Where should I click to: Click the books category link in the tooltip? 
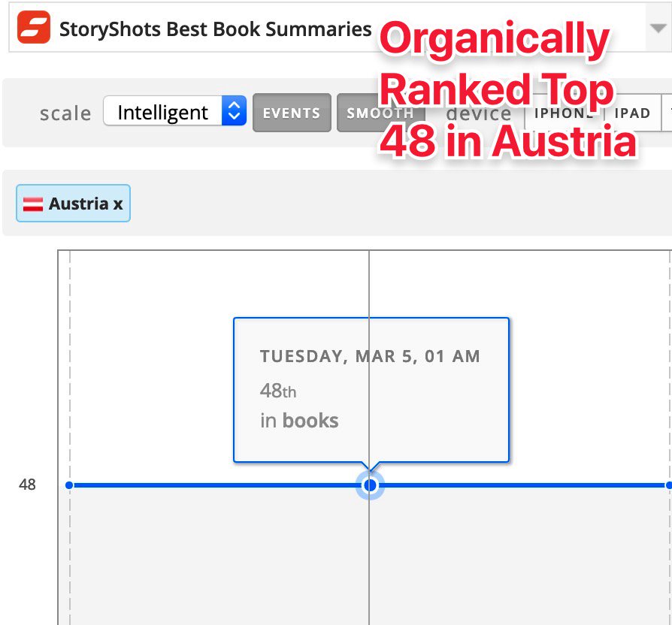click(x=312, y=421)
